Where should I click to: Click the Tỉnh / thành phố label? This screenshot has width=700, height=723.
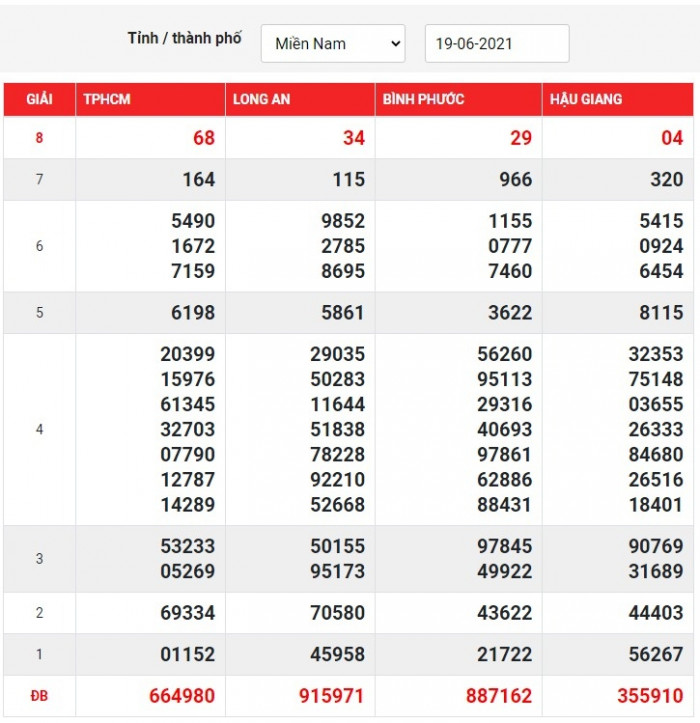184,39
